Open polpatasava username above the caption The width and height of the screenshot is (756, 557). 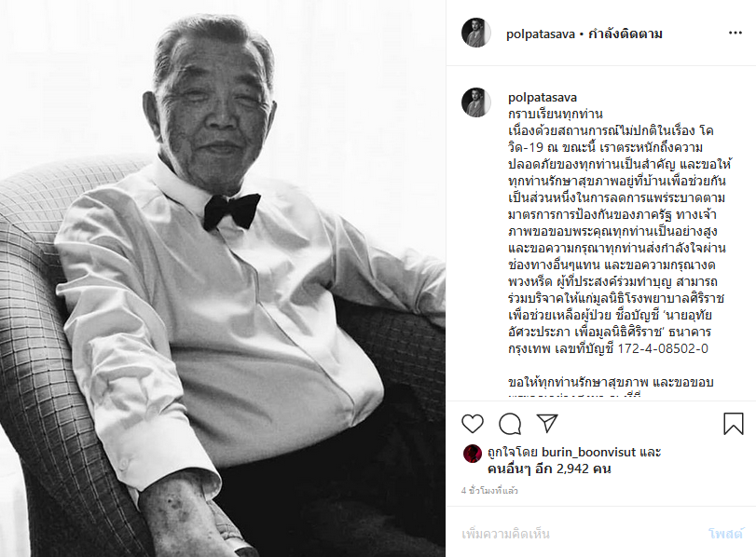click(x=543, y=97)
